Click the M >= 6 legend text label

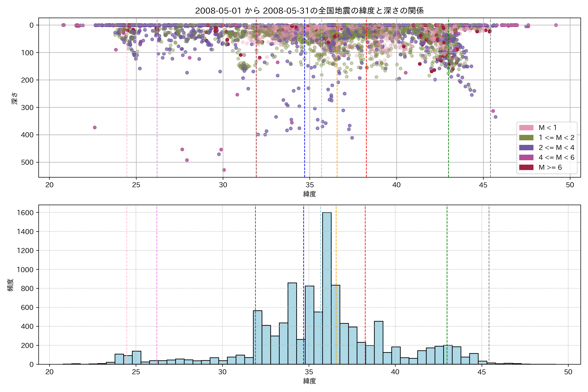(550, 168)
